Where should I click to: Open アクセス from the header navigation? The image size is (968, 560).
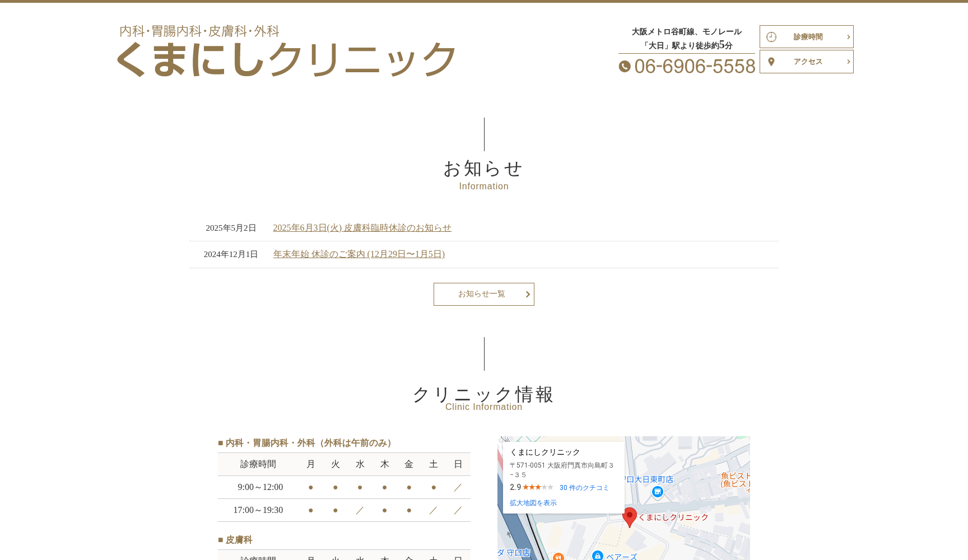[807, 62]
